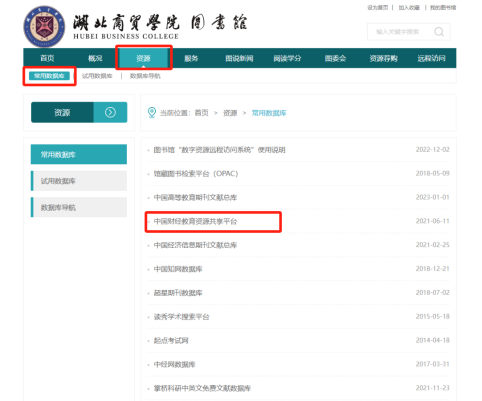482x401 pixels.
Task: Select 常用数据库 in the left sidebar
Action: point(79,154)
